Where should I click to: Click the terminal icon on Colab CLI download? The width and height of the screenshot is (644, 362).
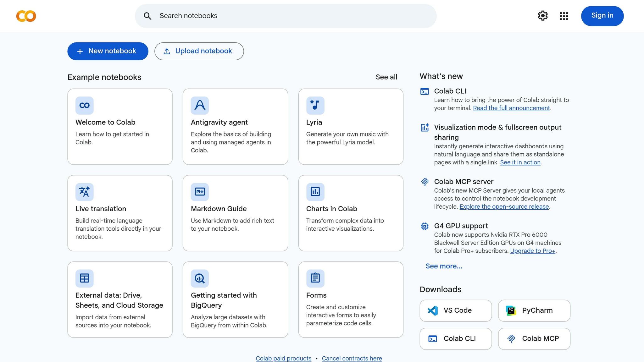pos(433,339)
